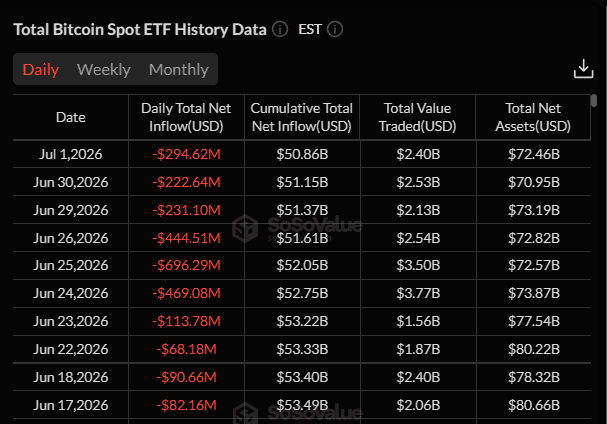Image resolution: width=607 pixels, height=424 pixels.
Task: Click the $53.33B cumulative inflow cell
Action: 302,349
